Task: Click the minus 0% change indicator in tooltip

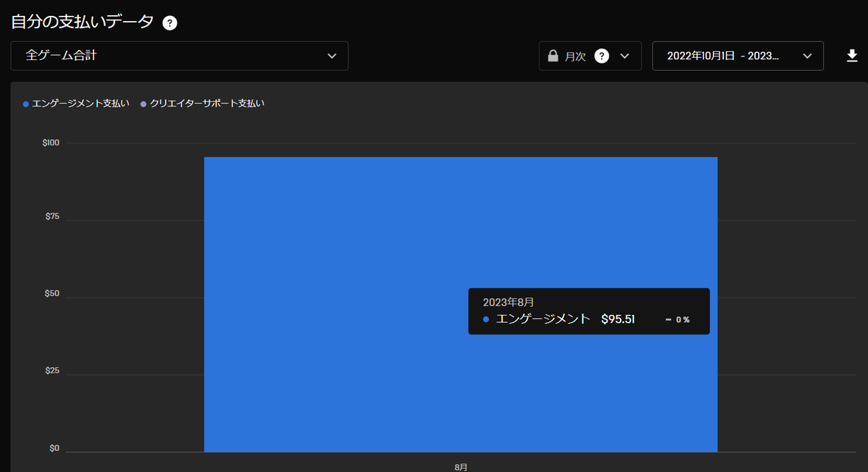Action: 678,319
